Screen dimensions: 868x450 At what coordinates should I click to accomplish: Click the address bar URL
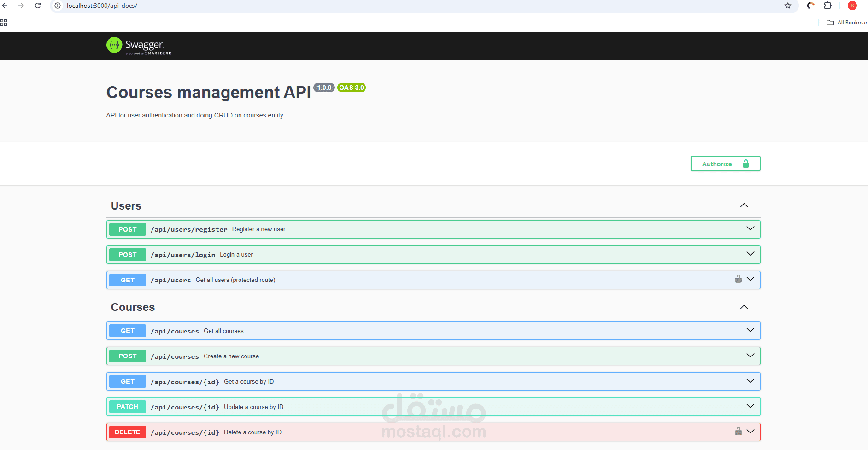(102, 6)
